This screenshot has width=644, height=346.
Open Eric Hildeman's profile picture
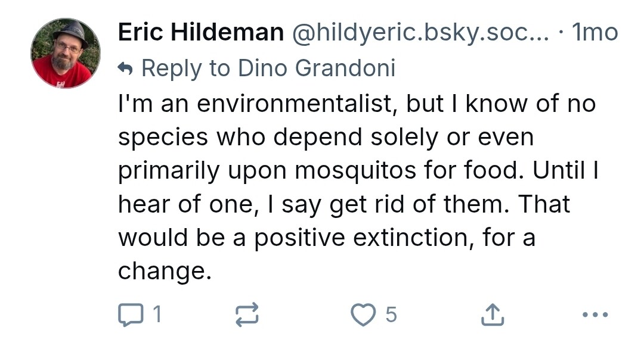(66, 53)
